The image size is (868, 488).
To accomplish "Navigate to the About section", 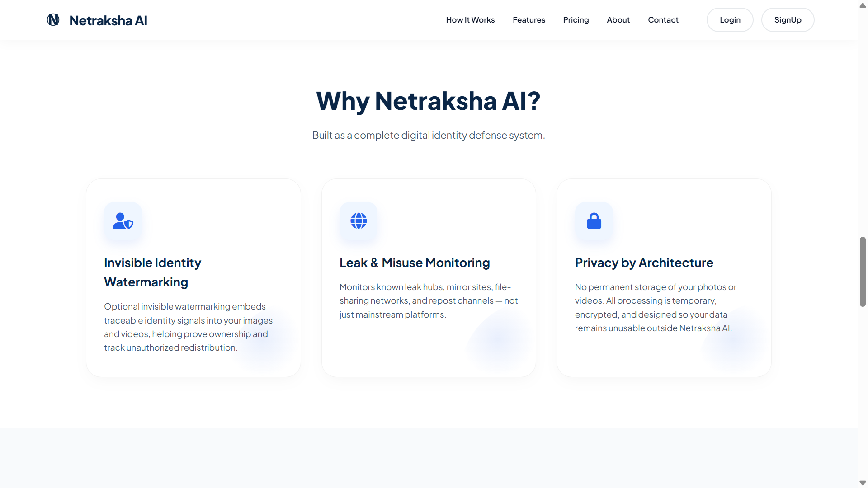I will (618, 20).
